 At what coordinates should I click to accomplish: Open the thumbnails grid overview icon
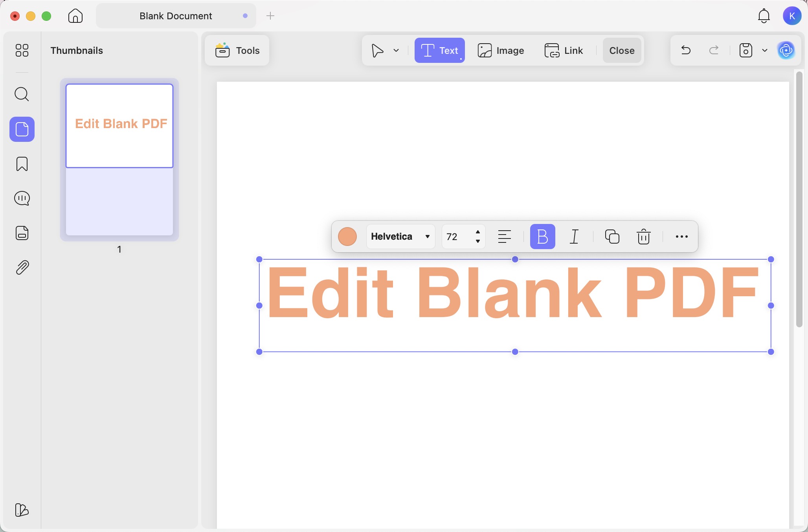[22, 50]
